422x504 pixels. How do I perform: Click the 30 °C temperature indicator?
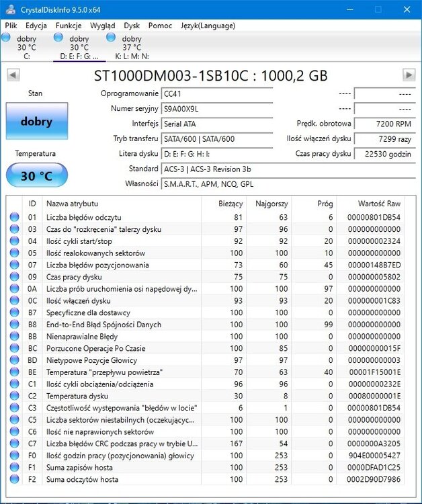coord(36,176)
